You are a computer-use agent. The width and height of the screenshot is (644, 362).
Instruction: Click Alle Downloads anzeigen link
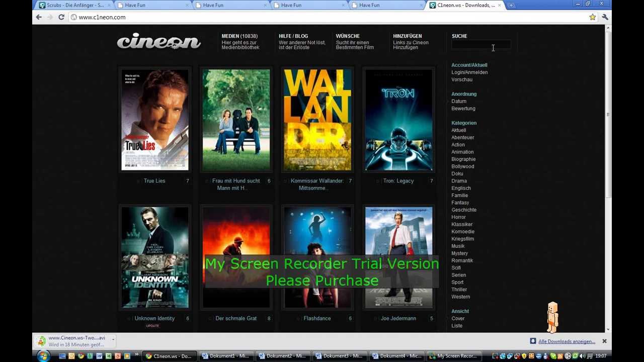pyautogui.click(x=567, y=341)
